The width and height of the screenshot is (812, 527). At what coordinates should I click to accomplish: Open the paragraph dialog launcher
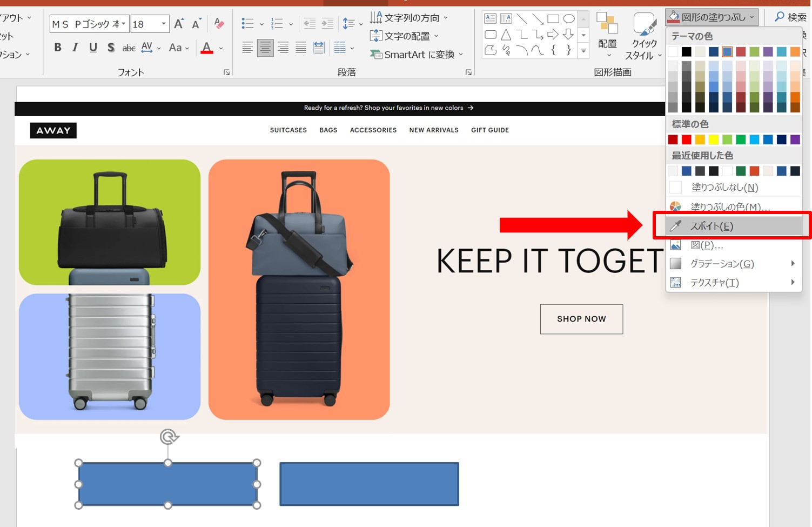click(468, 72)
